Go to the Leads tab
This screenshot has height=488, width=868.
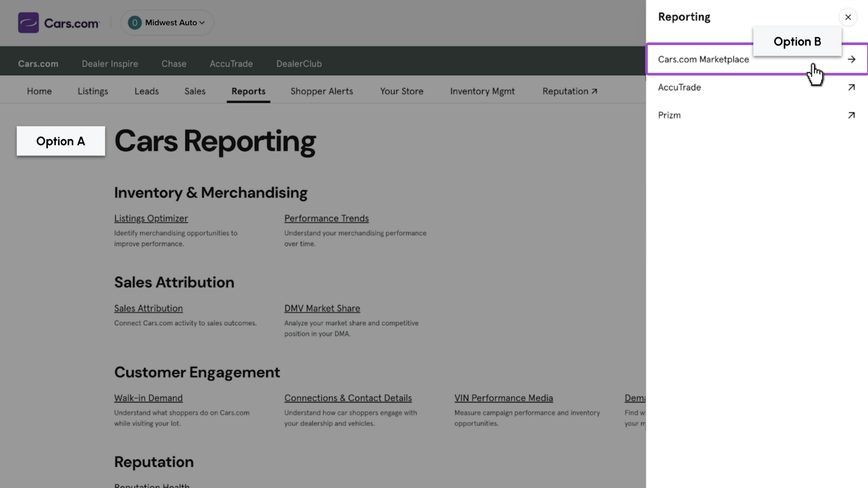click(x=146, y=91)
